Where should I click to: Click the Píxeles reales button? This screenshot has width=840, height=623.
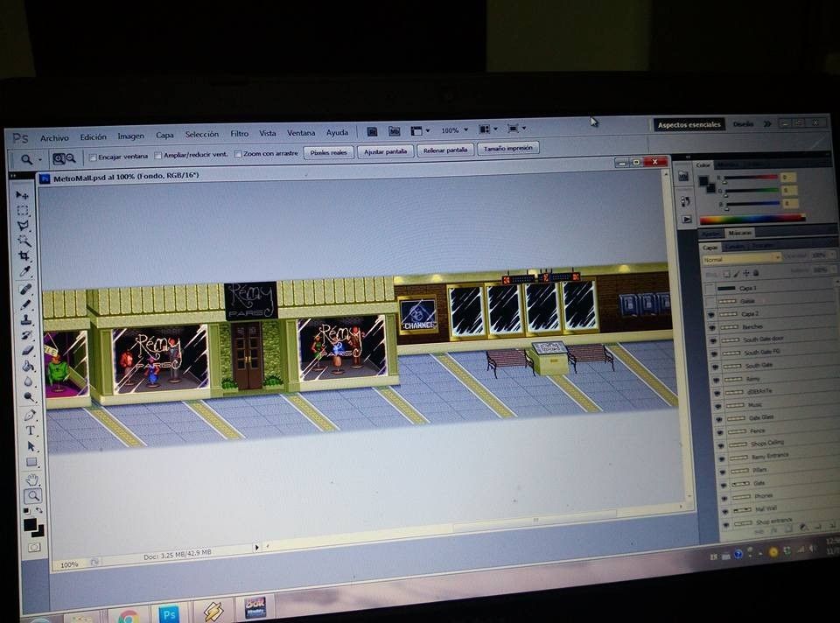coord(328,152)
